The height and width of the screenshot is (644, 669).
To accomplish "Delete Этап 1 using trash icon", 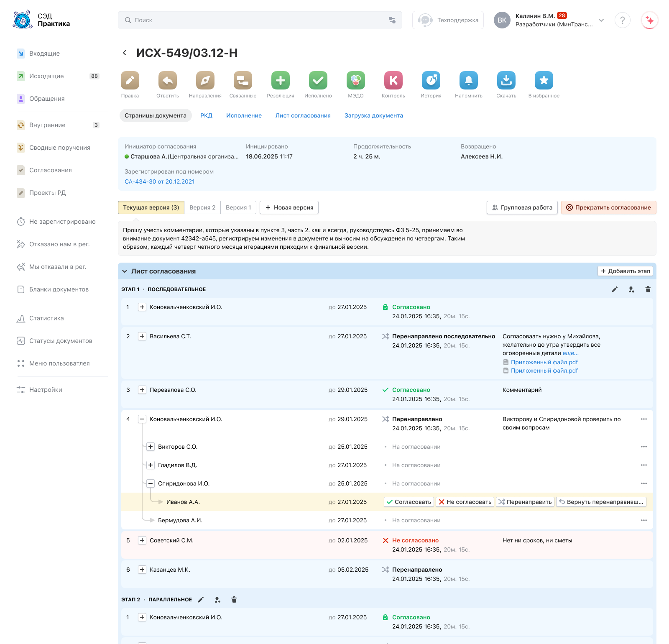I will click(x=648, y=289).
